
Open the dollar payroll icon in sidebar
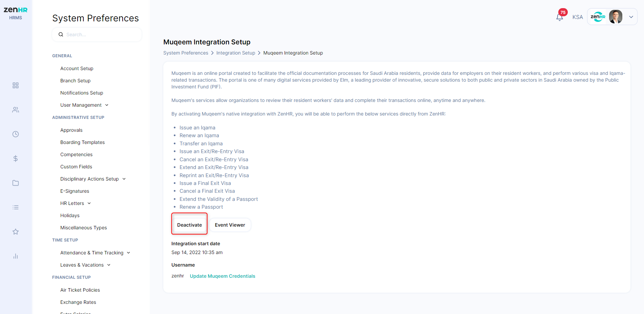click(x=16, y=159)
